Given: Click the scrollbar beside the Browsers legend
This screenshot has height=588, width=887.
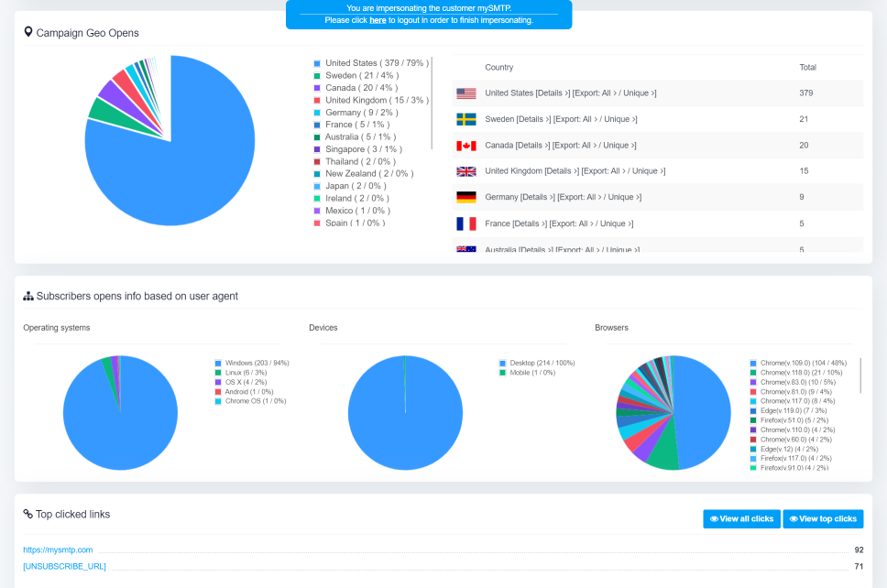Looking at the screenshot, I should (x=860, y=376).
